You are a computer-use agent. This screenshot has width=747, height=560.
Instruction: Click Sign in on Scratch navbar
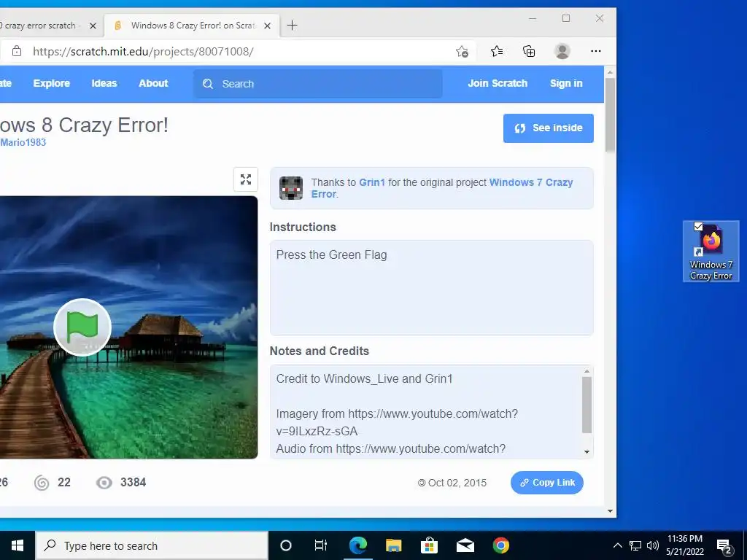[x=566, y=83]
